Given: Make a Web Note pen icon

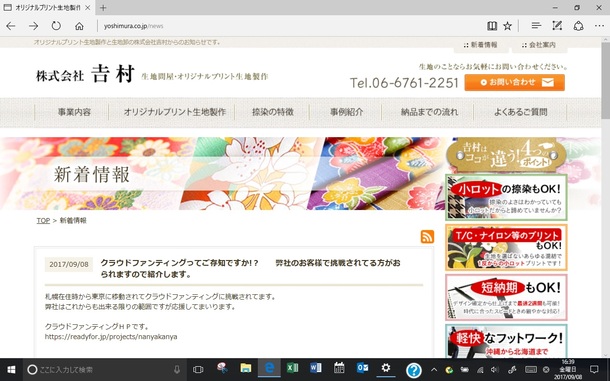Looking at the screenshot, I should coord(557,26).
